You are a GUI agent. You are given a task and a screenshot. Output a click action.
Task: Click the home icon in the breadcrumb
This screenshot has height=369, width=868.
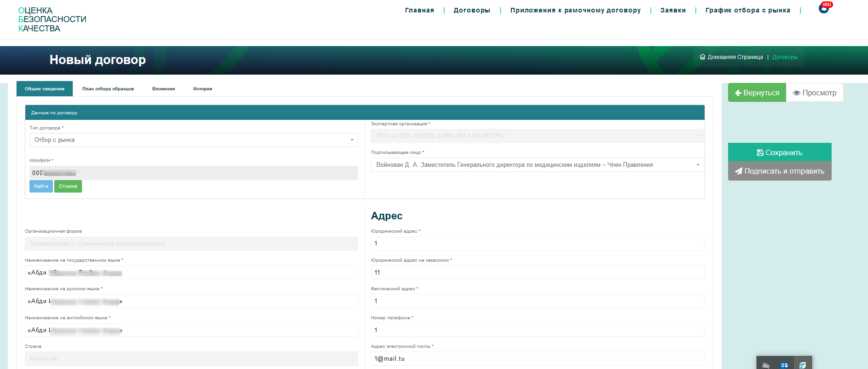coord(702,57)
